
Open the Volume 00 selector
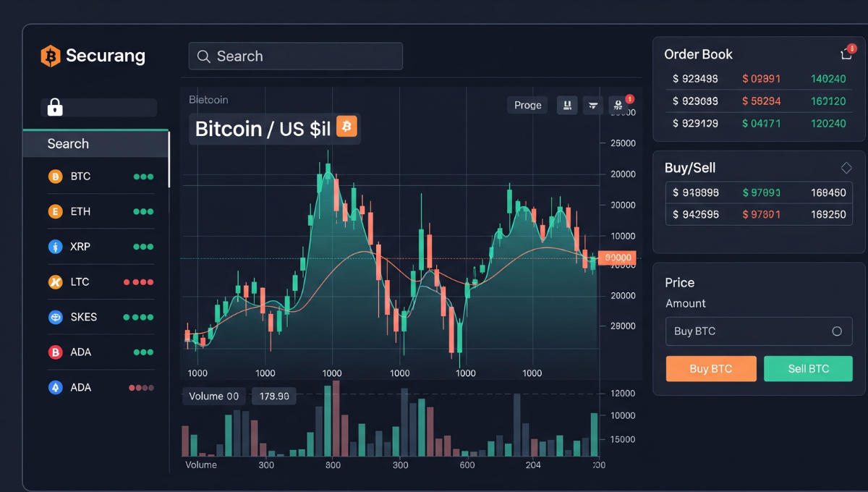click(x=213, y=396)
